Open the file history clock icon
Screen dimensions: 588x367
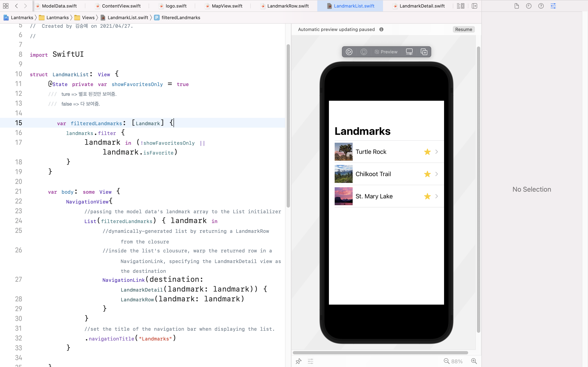529,6
